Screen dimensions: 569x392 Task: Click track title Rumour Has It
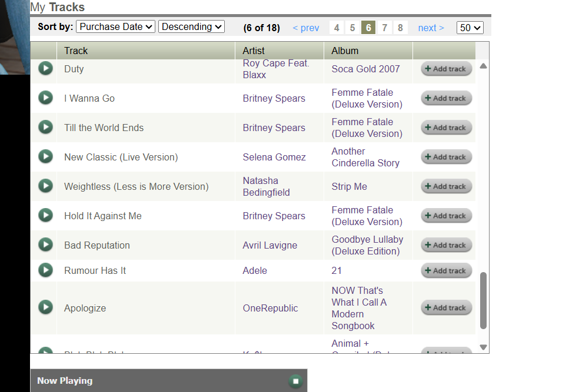95,270
